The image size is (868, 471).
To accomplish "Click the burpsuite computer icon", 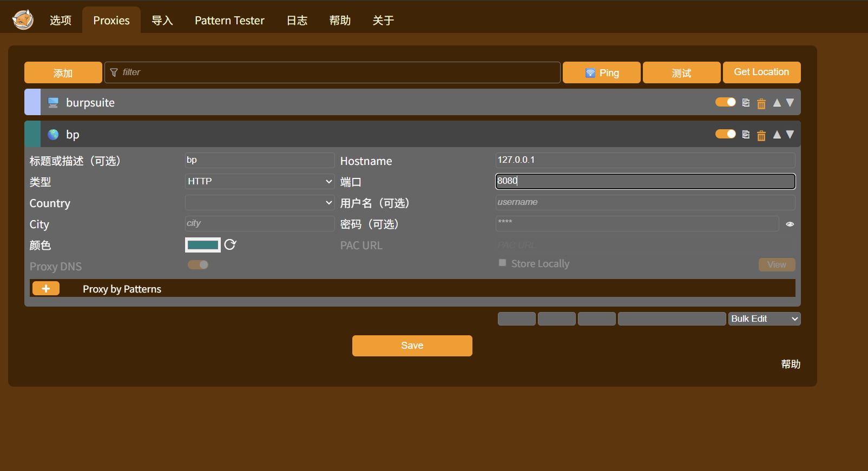I will coord(53,103).
